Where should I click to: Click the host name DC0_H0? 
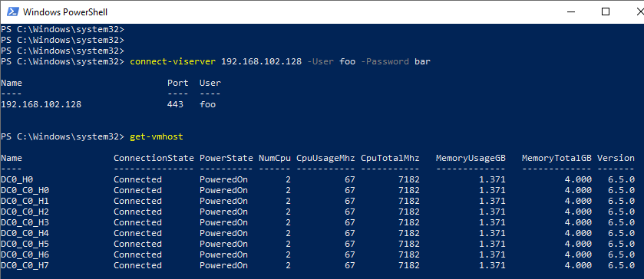[17, 179]
